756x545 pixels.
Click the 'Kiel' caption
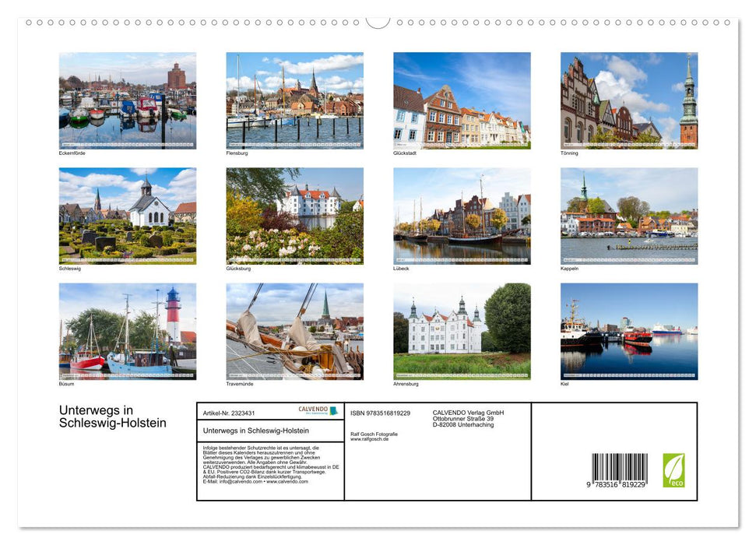tap(564, 384)
